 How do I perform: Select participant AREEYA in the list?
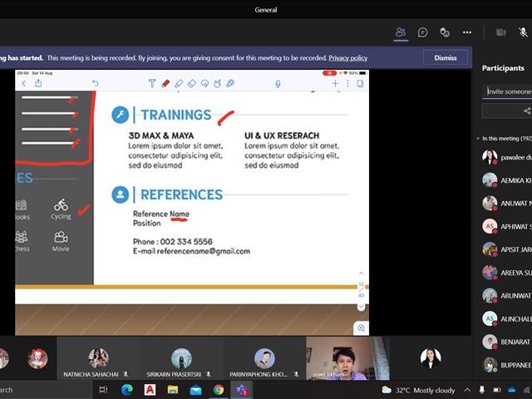point(507,273)
